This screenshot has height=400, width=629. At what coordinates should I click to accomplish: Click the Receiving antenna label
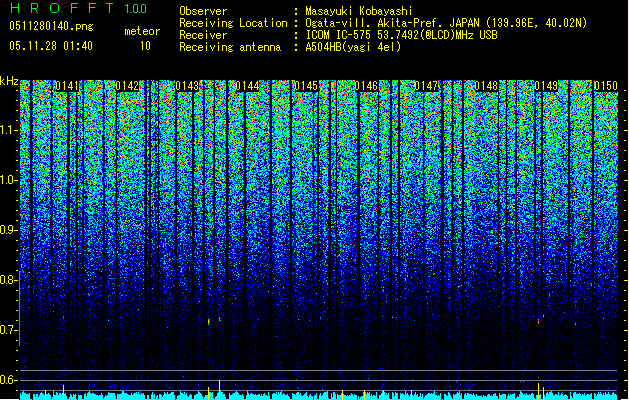(230, 47)
